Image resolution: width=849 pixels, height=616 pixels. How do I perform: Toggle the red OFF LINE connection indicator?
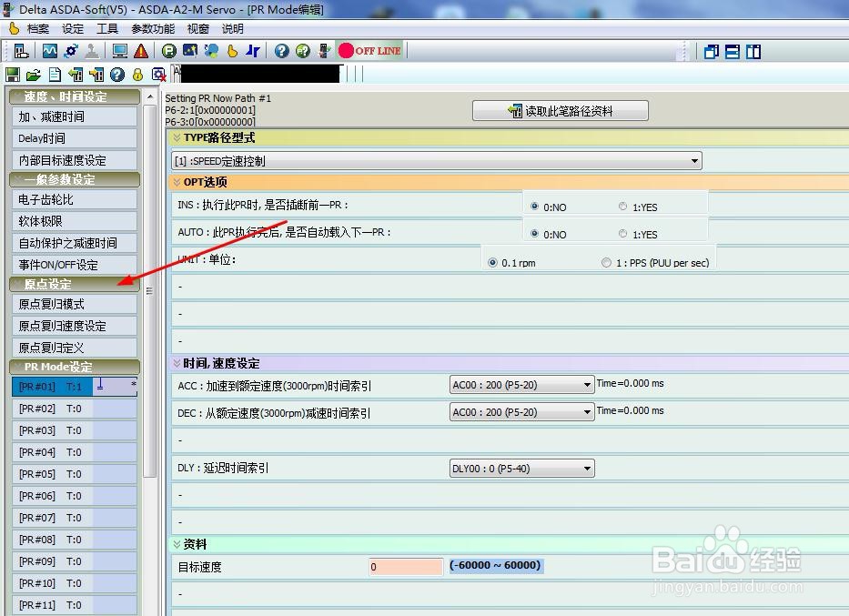[x=369, y=51]
